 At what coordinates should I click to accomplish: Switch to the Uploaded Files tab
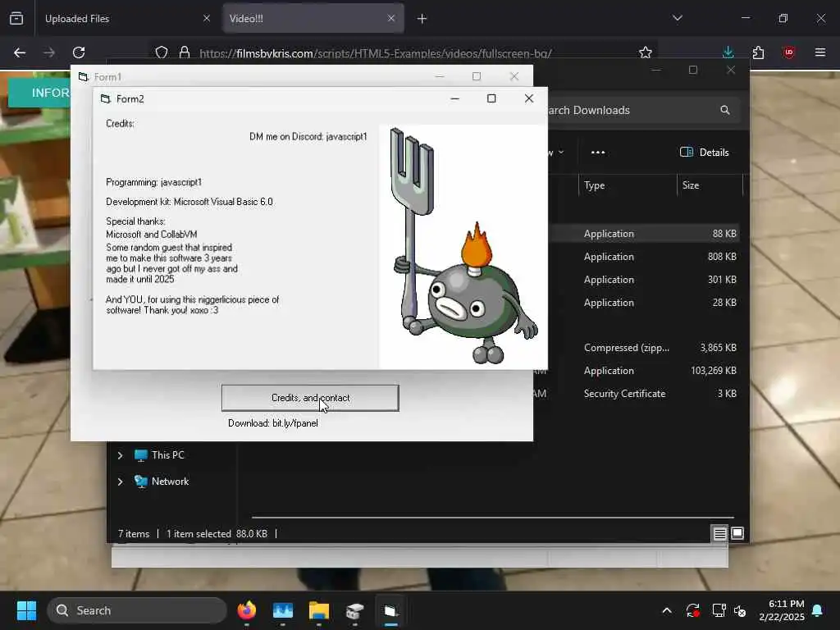tap(125, 18)
